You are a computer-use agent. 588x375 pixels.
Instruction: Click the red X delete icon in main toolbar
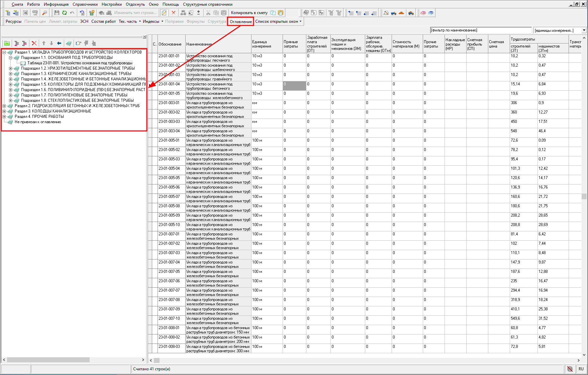click(173, 13)
